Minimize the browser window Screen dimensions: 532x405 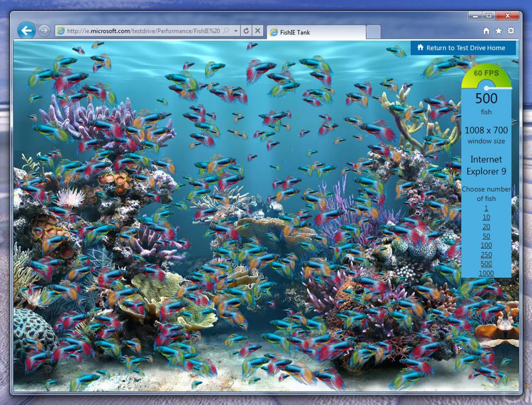point(475,16)
